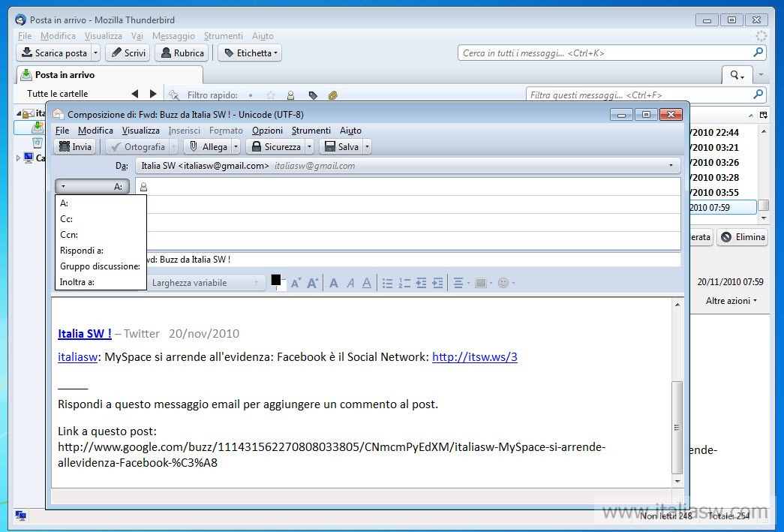The width and height of the screenshot is (784, 532).
Task: Open the Da sender account dropdown
Action: [407, 166]
